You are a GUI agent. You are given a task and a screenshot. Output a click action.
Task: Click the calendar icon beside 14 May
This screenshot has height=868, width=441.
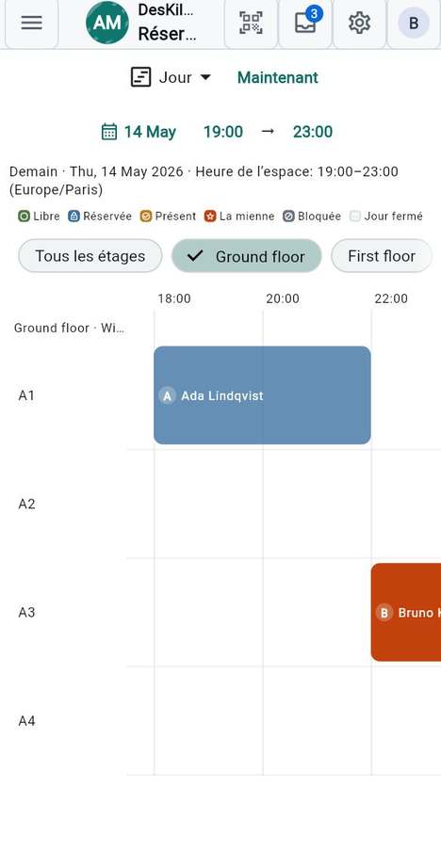tap(109, 132)
